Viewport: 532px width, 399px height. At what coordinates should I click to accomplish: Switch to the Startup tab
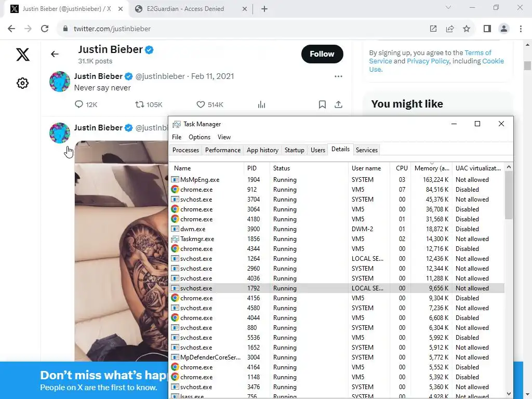(294, 150)
